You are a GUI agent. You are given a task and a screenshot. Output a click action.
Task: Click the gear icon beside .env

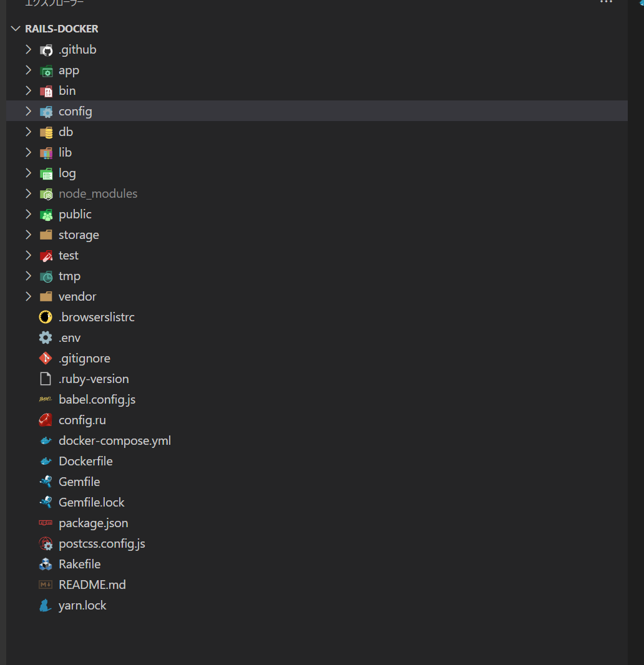tap(46, 338)
